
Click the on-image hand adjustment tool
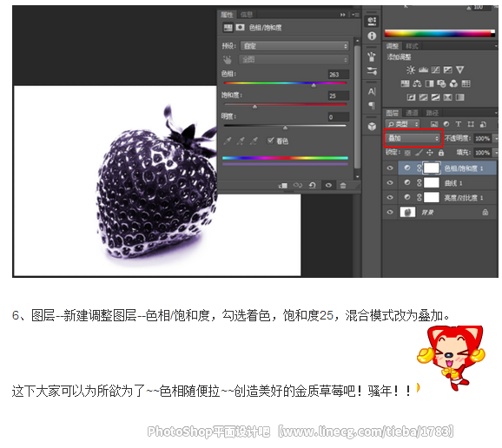point(227,60)
